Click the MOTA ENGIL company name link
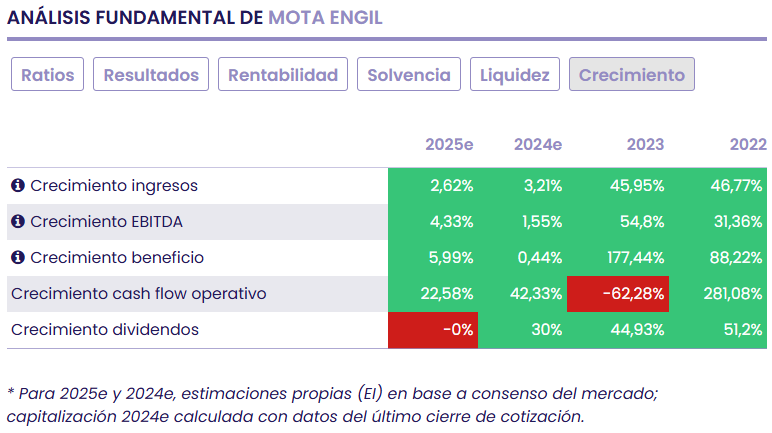 [325, 18]
